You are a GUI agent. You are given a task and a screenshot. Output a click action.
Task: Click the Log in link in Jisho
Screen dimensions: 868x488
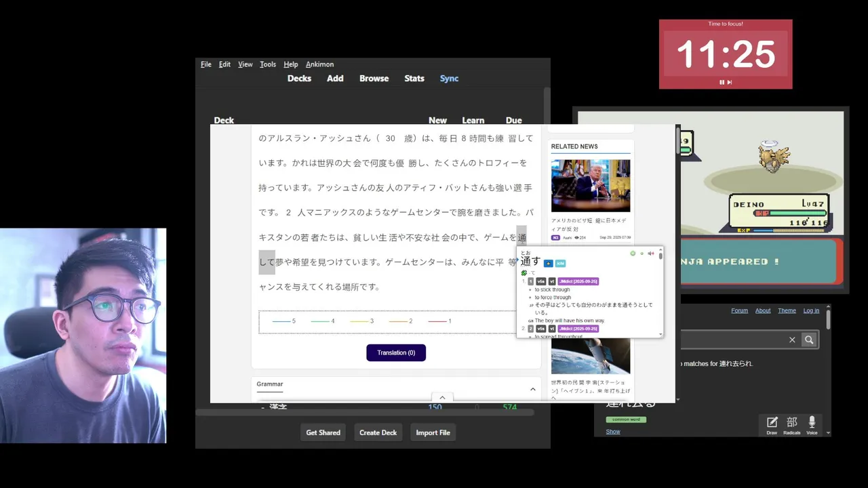coord(811,310)
